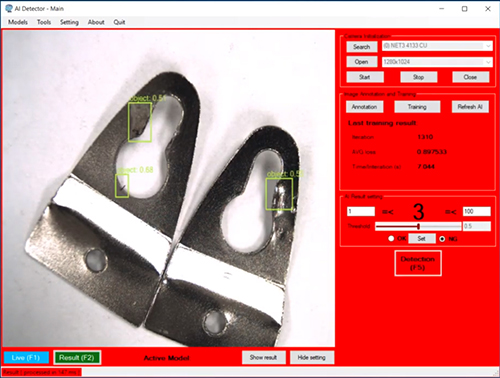Click the Training button
The height and width of the screenshot is (378, 500).
(x=417, y=107)
